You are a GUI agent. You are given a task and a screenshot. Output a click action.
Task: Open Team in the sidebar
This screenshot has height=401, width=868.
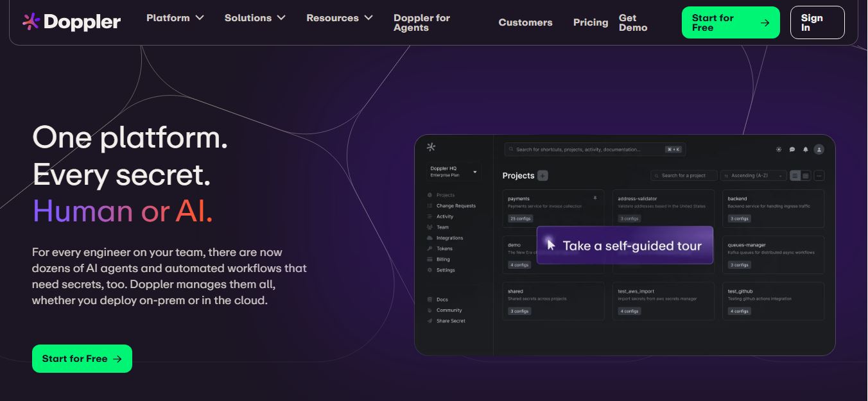[x=438, y=227]
